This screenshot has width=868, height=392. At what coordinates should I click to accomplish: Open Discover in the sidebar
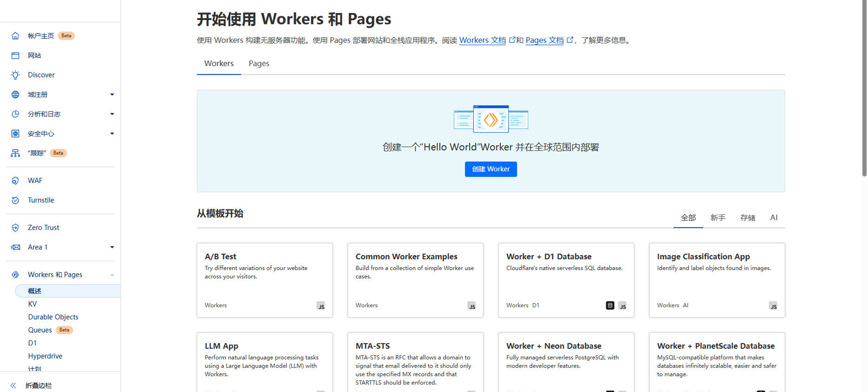point(41,75)
